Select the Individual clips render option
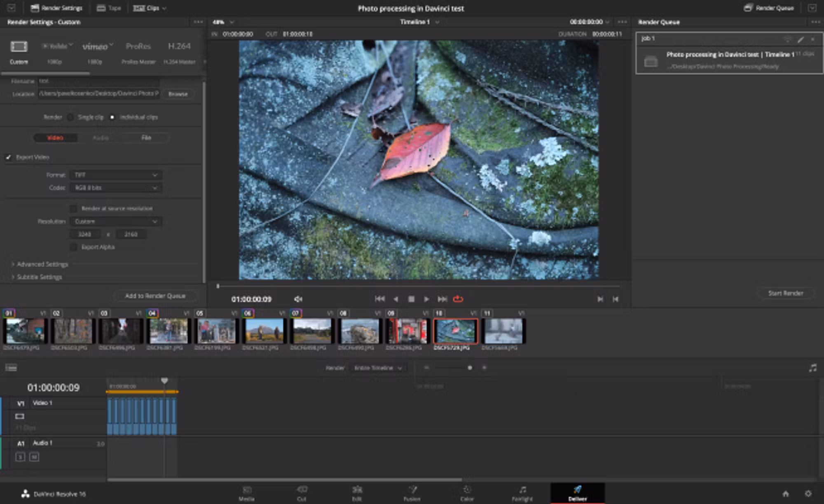824x504 pixels. (x=112, y=117)
